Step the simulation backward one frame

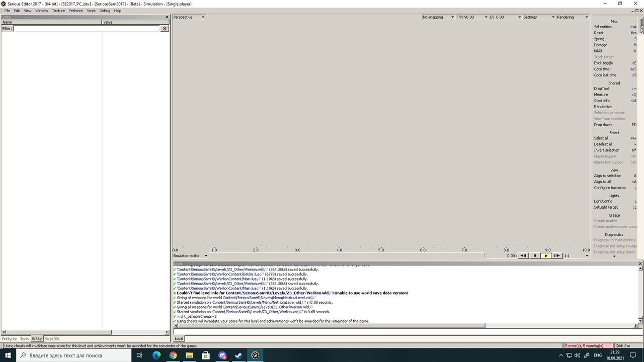click(x=523, y=255)
